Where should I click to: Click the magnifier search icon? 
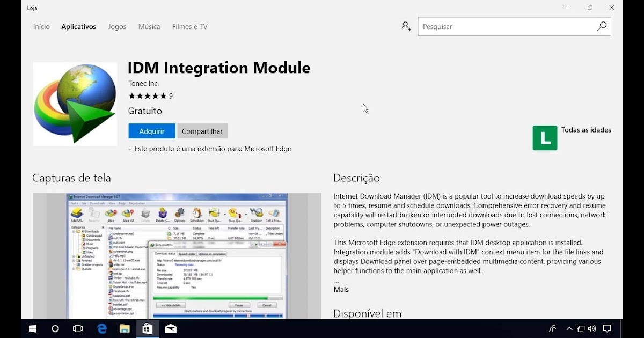602,26
